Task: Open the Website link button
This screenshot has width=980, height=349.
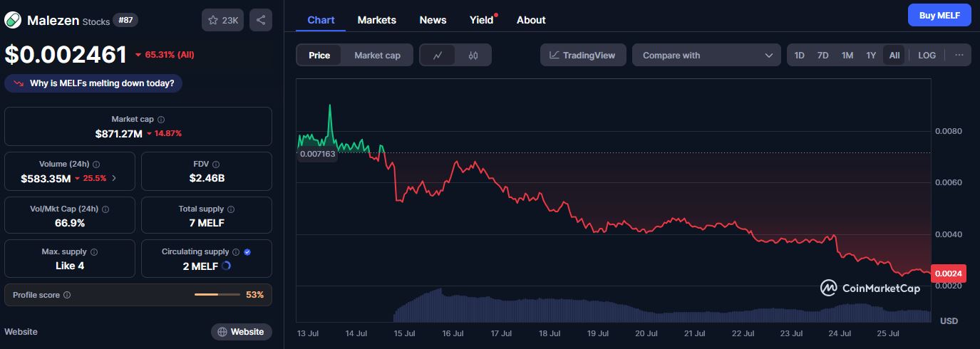Action: tap(242, 332)
